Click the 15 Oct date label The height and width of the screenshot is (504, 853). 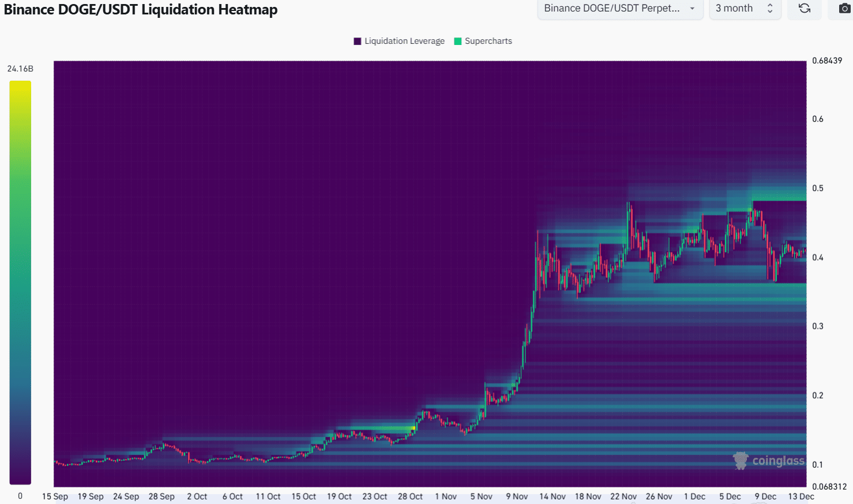pyautogui.click(x=303, y=497)
